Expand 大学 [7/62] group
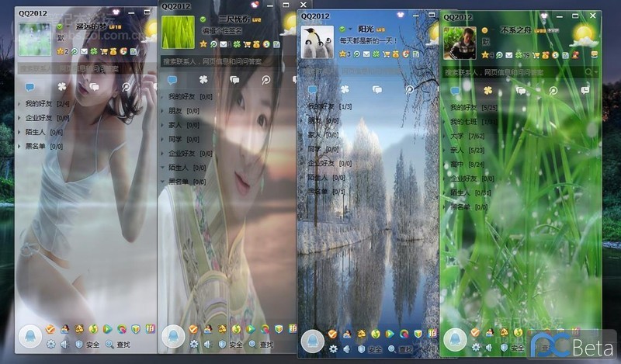This screenshot has width=621, height=364. click(x=463, y=136)
